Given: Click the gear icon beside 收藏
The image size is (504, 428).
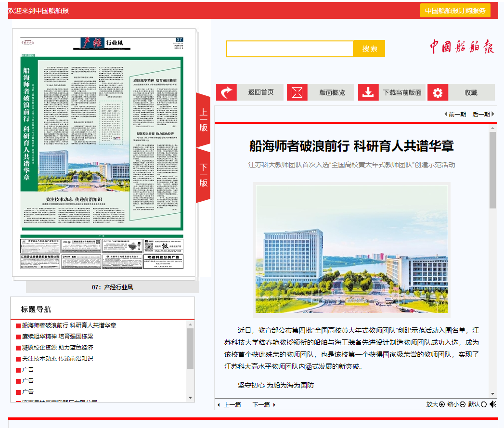Looking at the screenshot, I should (438, 92).
